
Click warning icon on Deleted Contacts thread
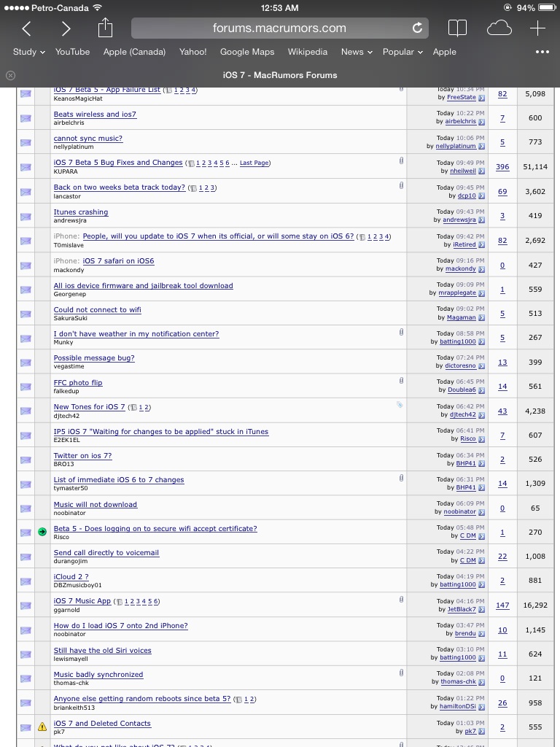[x=42, y=727]
